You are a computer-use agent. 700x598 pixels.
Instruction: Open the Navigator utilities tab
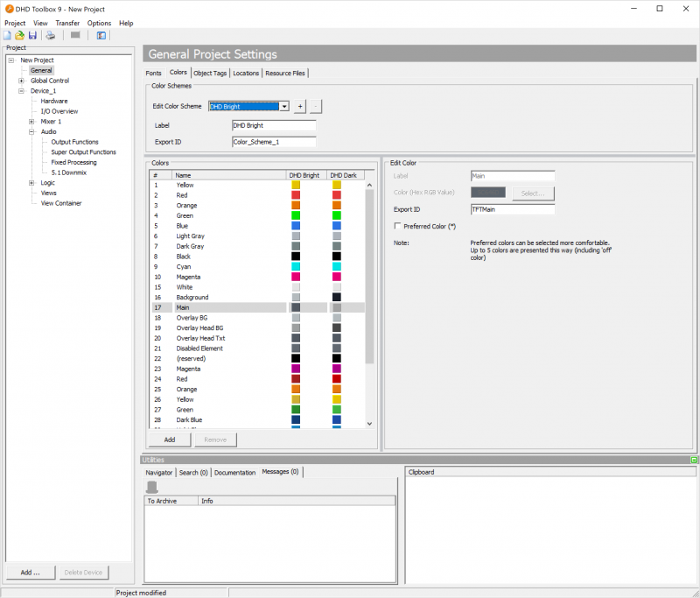coord(159,473)
